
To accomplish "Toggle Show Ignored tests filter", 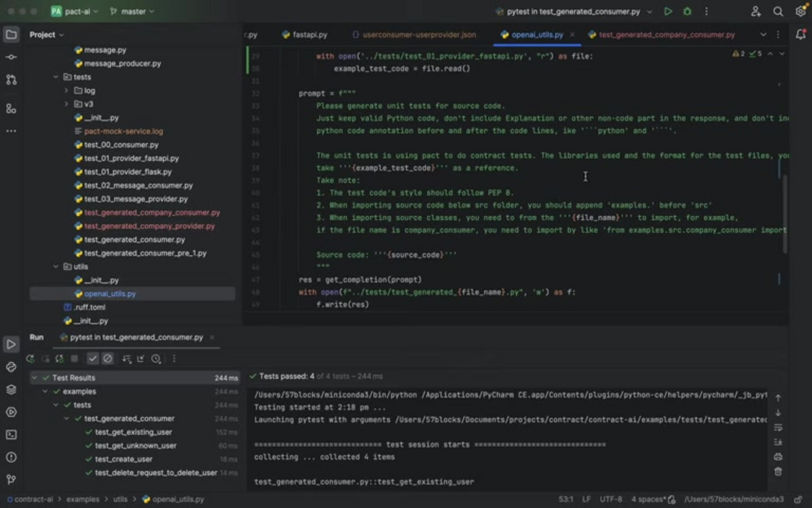I will (108, 359).
